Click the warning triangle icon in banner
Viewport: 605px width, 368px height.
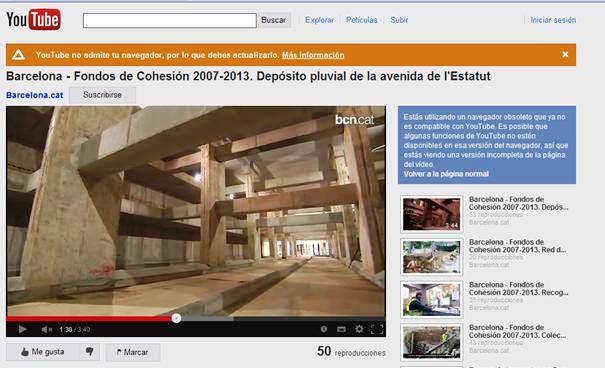(x=18, y=55)
